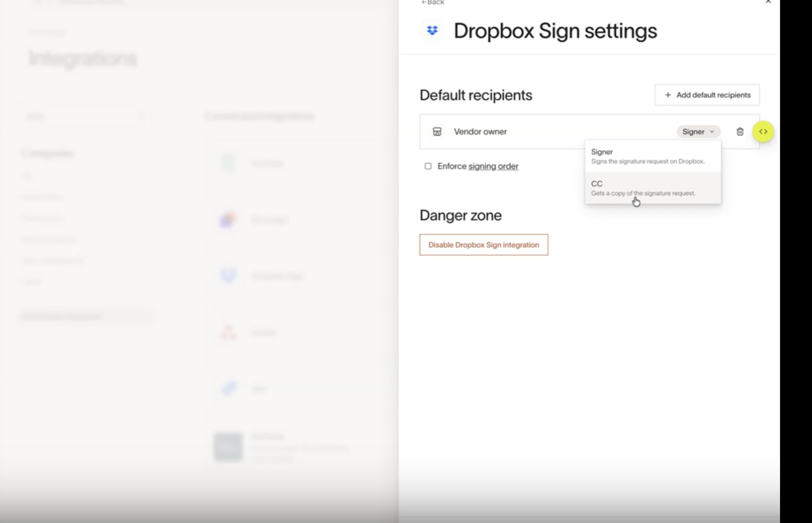Click the Vendor owner store icon
Image resolution: width=812 pixels, height=523 pixels.
coord(437,132)
